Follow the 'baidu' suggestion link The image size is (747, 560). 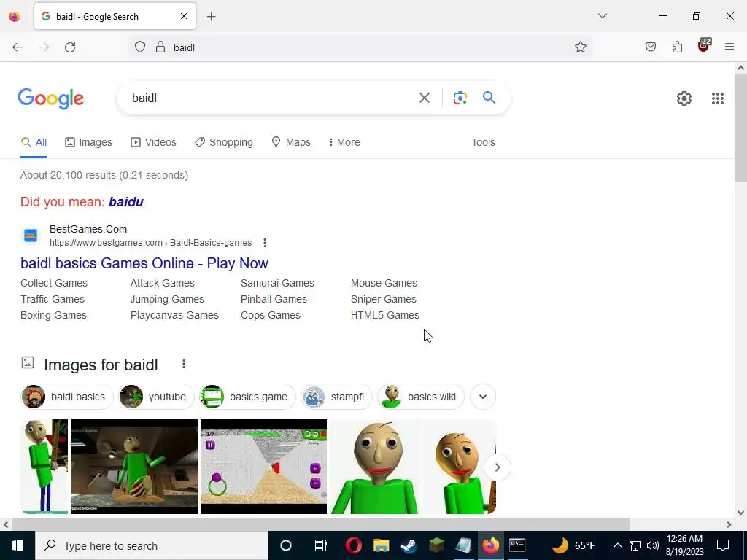pyautogui.click(x=125, y=202)
